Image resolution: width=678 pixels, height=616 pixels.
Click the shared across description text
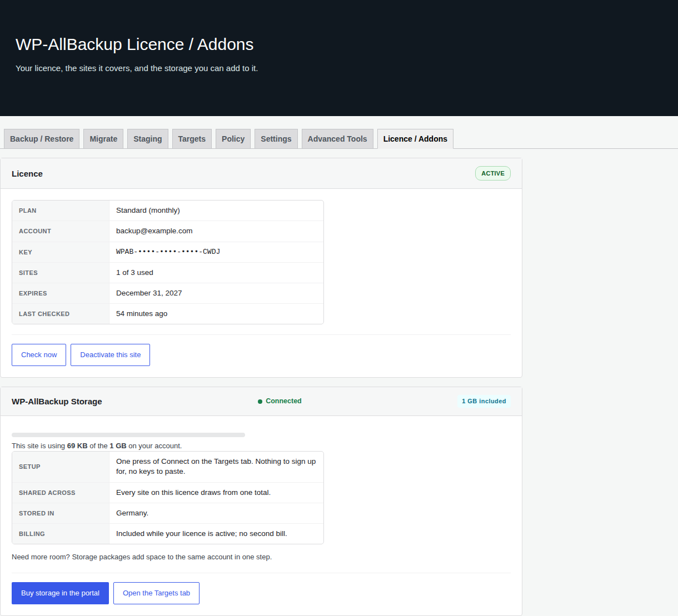pyautogui.click(x=193, y=493)
